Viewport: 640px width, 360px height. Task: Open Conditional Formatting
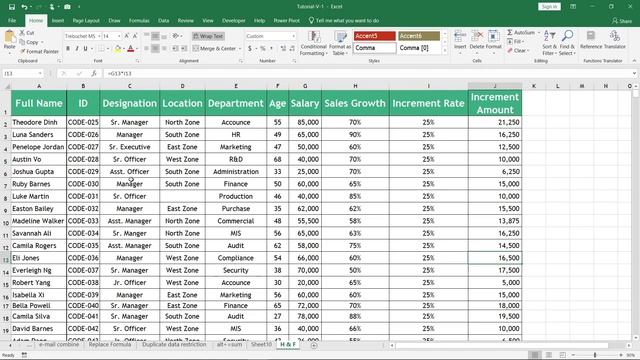click(x=313, y=43)
